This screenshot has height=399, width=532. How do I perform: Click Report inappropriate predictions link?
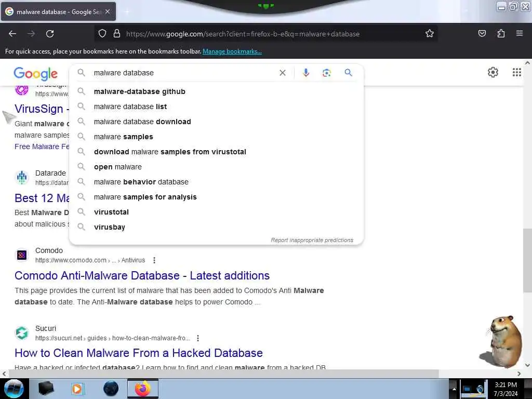pyautogui.click(x=312, y=240)
